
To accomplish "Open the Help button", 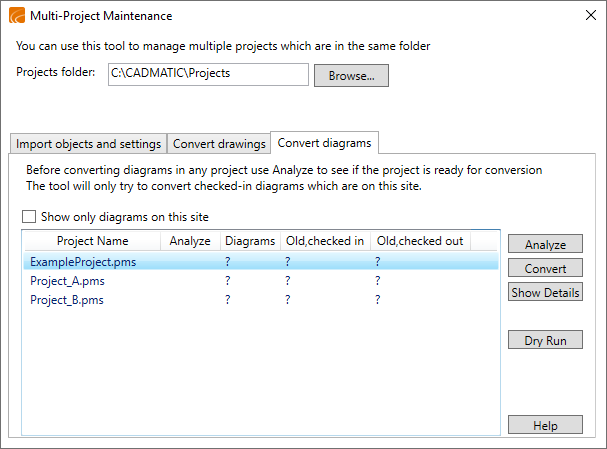I will [545, 425].
